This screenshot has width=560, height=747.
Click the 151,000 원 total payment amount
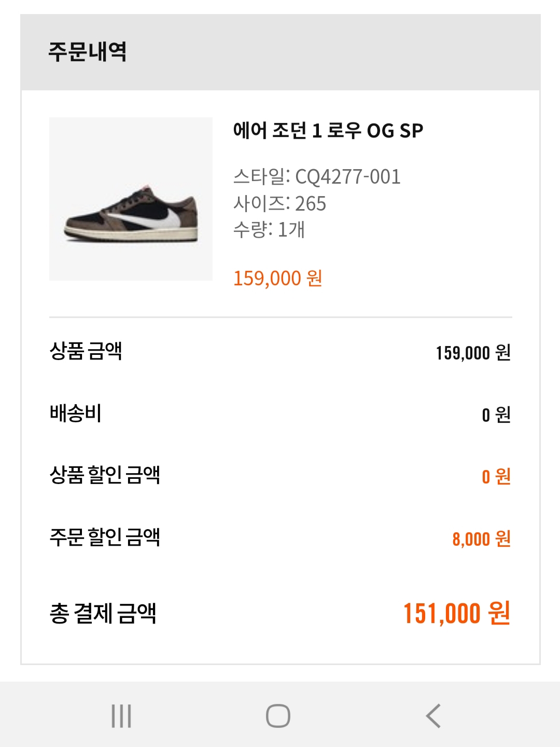click(456, 614)
